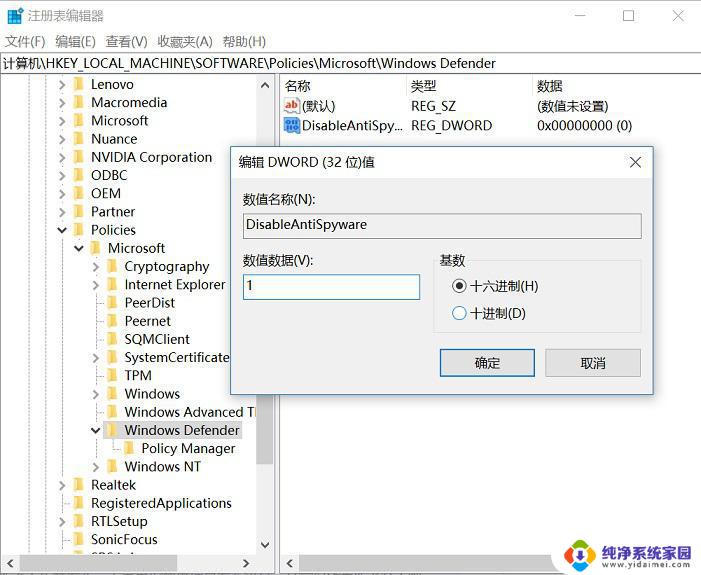
Task: Click the Cryptography folder icon
Action: pos(112,266)
